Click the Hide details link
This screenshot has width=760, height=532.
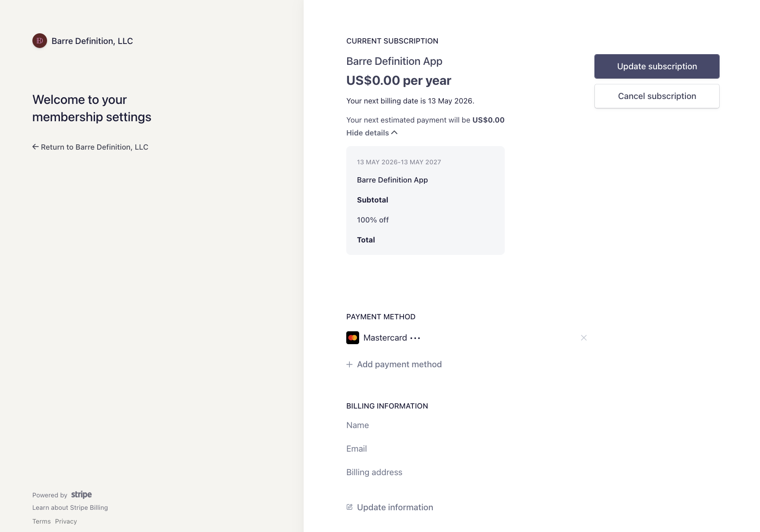tap(368, 133)
